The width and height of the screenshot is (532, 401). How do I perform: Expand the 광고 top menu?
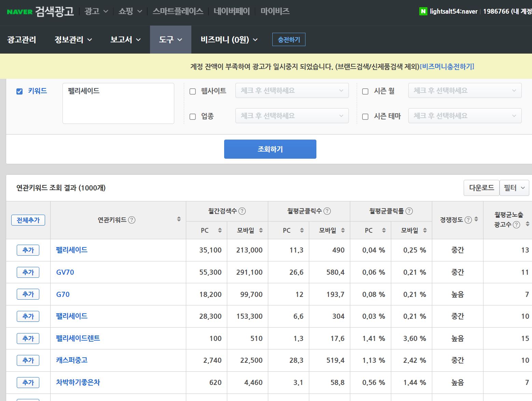coord(96,11)
